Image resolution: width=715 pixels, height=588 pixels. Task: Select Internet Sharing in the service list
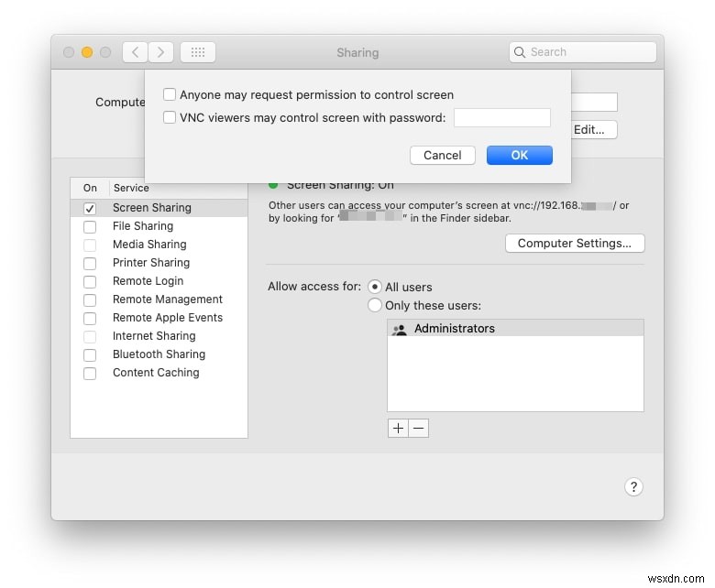coord(159,336)
